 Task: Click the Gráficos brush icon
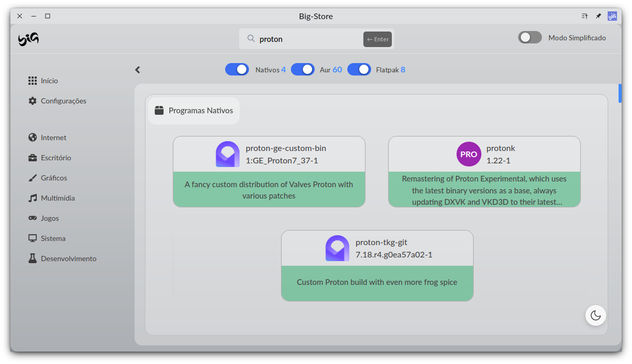33,178
